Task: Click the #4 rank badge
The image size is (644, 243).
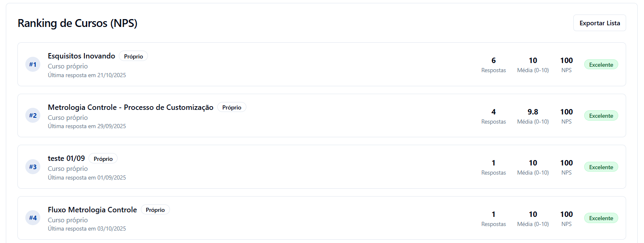Action: [x=33, y=218]
